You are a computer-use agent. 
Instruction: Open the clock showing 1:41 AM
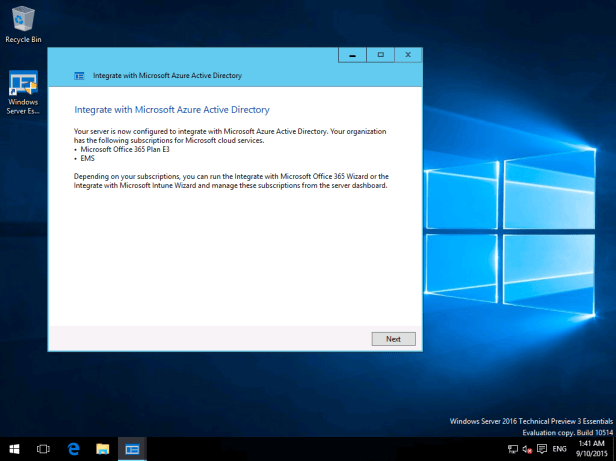tap(591, 449)
